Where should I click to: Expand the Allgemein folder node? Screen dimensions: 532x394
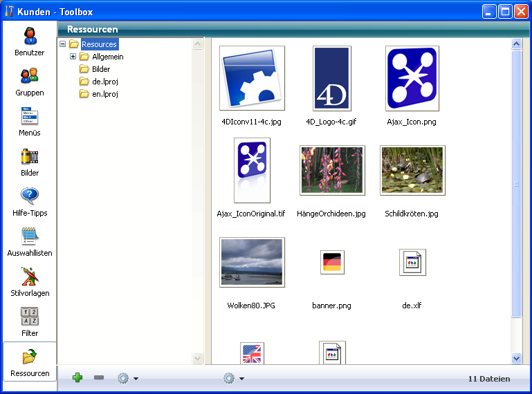click(x=73, y=57)
